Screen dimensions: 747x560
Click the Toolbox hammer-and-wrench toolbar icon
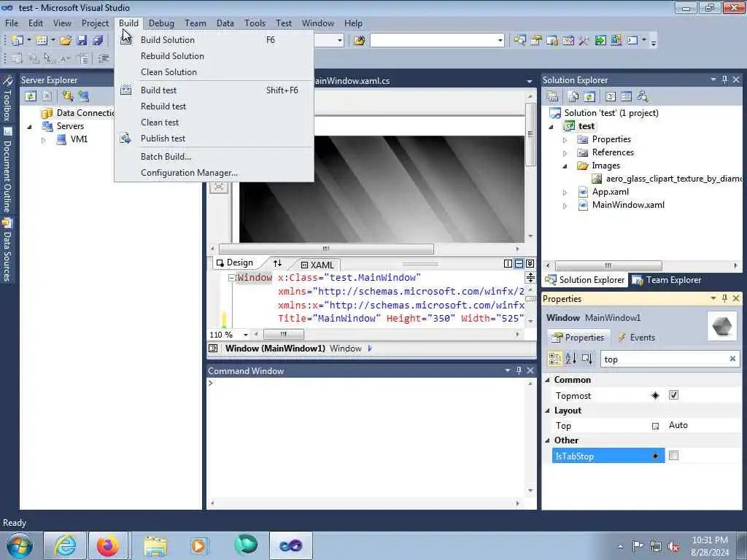click(584, 41)
